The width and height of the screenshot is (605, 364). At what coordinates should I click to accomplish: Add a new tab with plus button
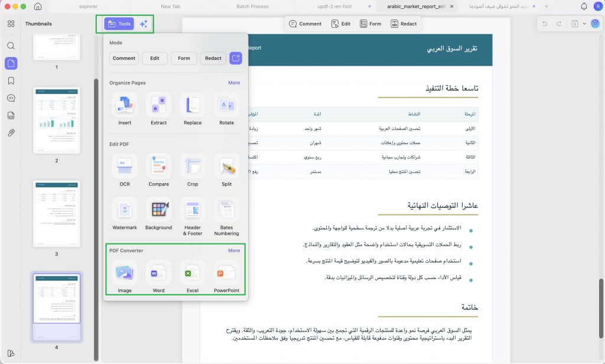point(547,6)
